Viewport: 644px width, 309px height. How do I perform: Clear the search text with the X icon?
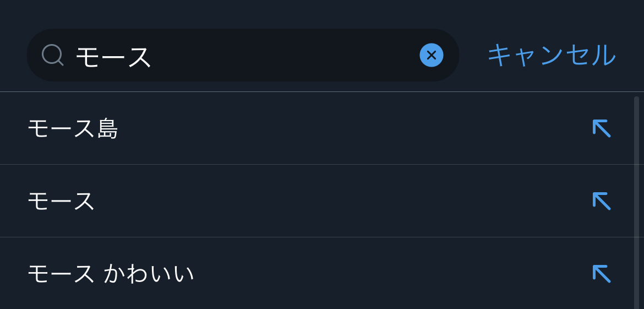pos(431,55)
